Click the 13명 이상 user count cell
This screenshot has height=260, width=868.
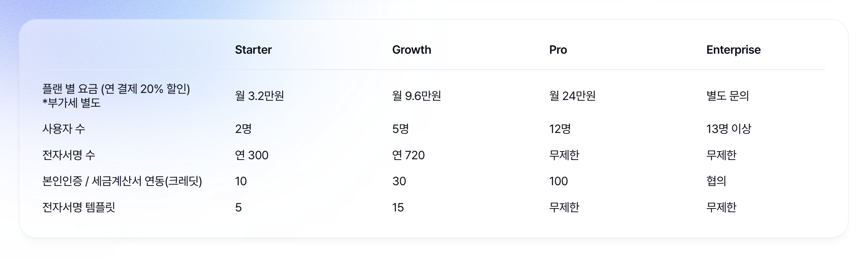729,129
